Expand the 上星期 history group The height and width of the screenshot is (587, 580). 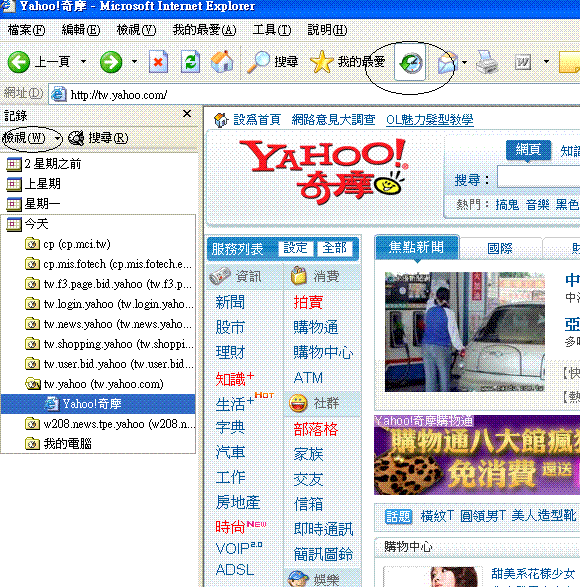pyautogui.click(x=34, y=184)
